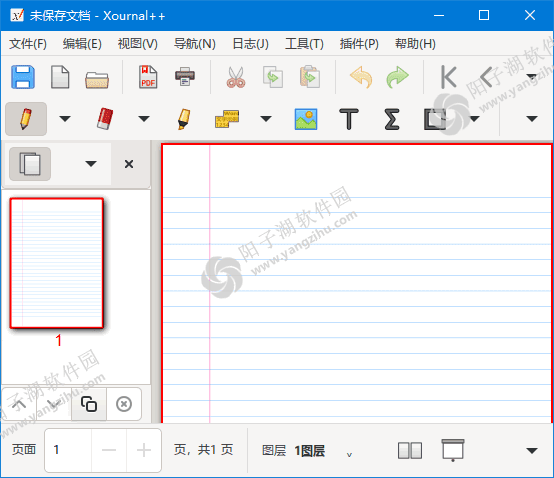The image size is (554, 478).
Task: Open the 日志(J) menu
Action: point(250,44)
